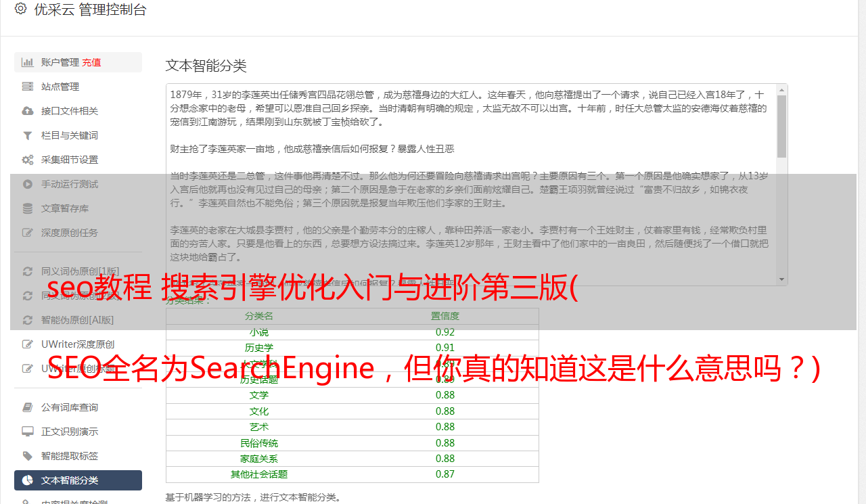The width and height of the screenshot is (866, 504).
Task: Click the text area scrollbar up arrow
Action: click(781, 90)
